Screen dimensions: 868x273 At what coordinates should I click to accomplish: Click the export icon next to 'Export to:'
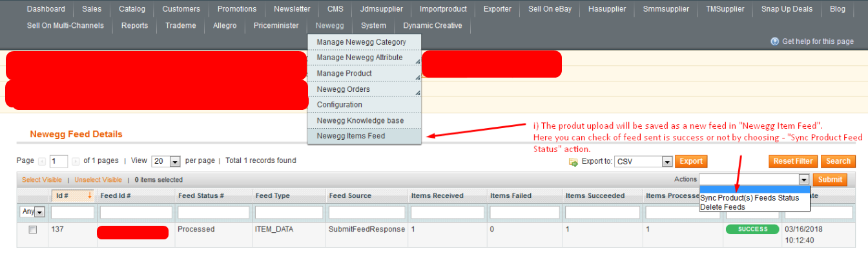click(573, 162)
